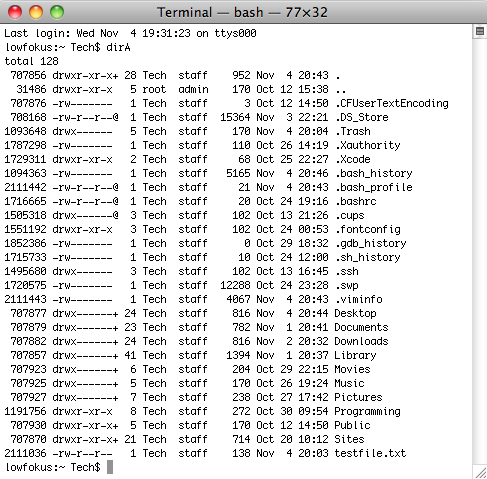487x479 pixels.
Task: Click the 'dirA' command text
Action: (118, 47)
